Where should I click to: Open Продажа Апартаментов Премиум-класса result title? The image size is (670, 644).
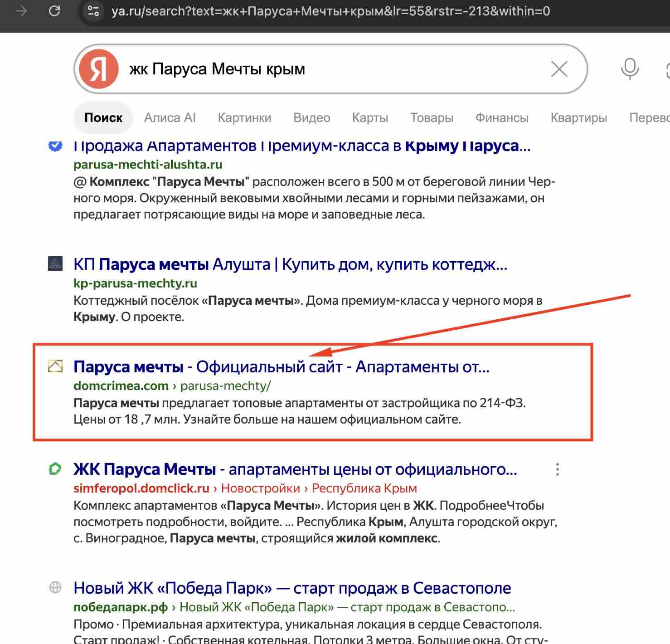pos(302,146)
